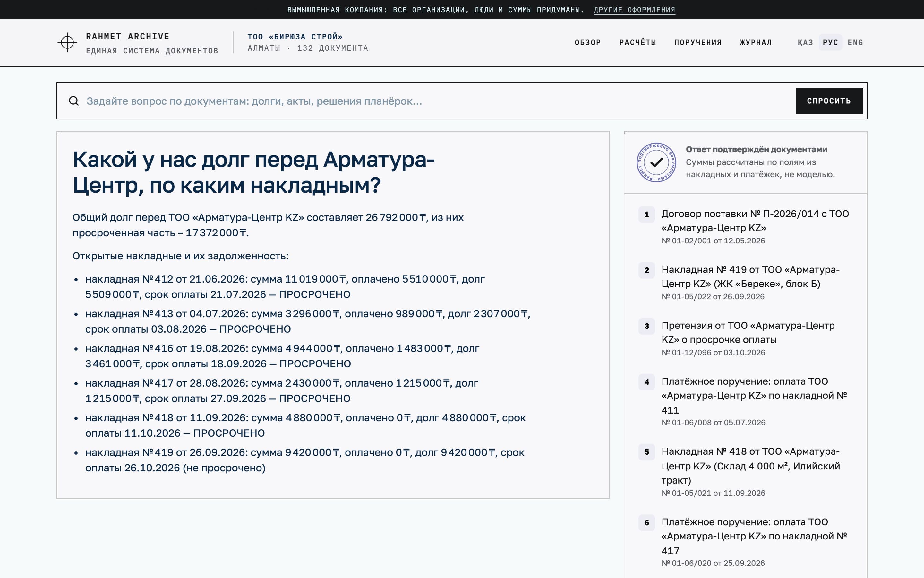Open the Расчёты navigation item
The image size is (924, 578).
coord(637,42)
